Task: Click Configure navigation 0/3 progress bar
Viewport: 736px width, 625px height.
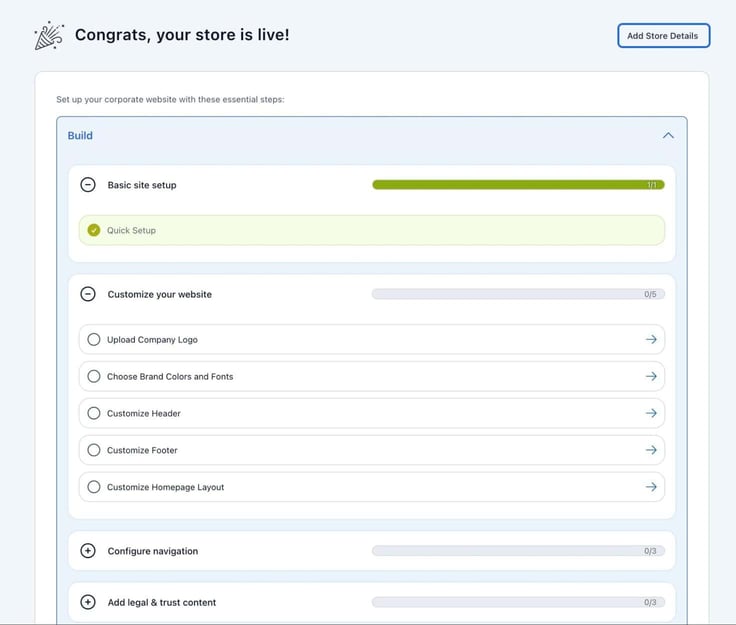Action: point(518,551)
